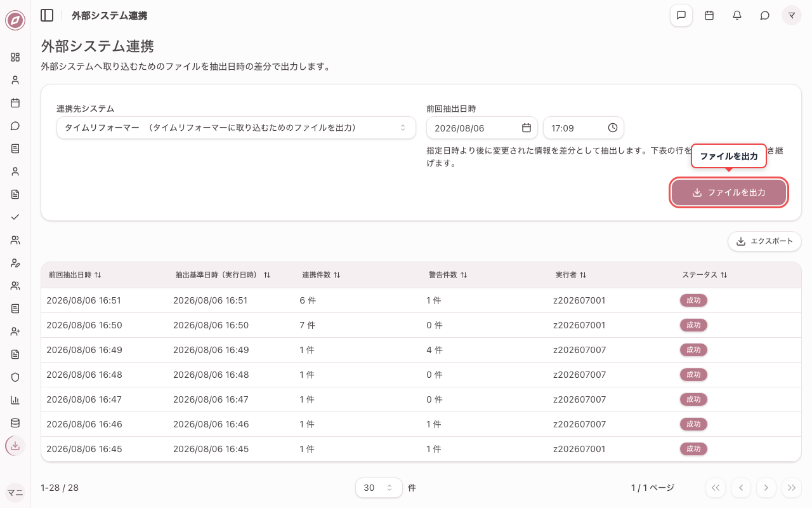This screenshot has width=812, height=508.
Task: Open the user-with-pen icon in sidebar
Action: 15,263
